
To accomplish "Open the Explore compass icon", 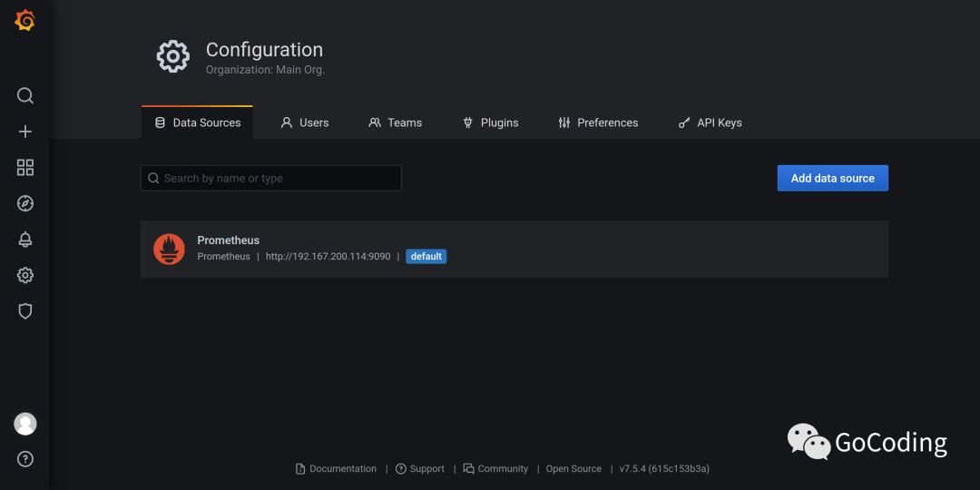I will click(25, 204).
